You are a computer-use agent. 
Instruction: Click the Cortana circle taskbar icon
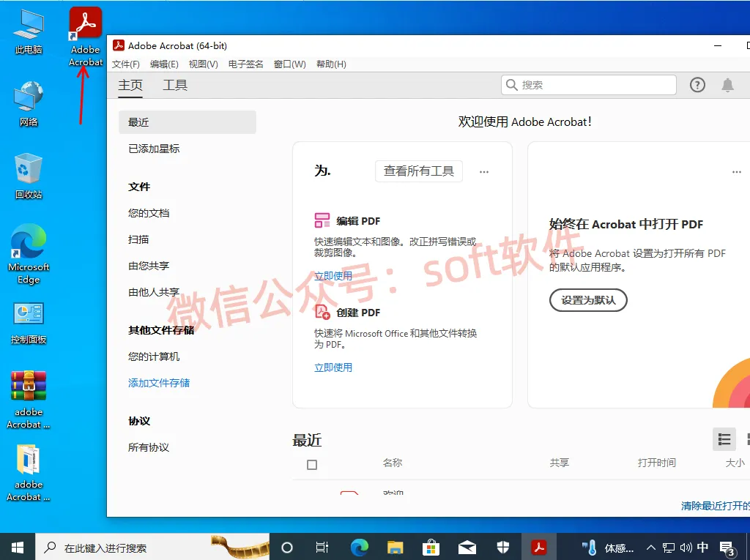[287, 547]
